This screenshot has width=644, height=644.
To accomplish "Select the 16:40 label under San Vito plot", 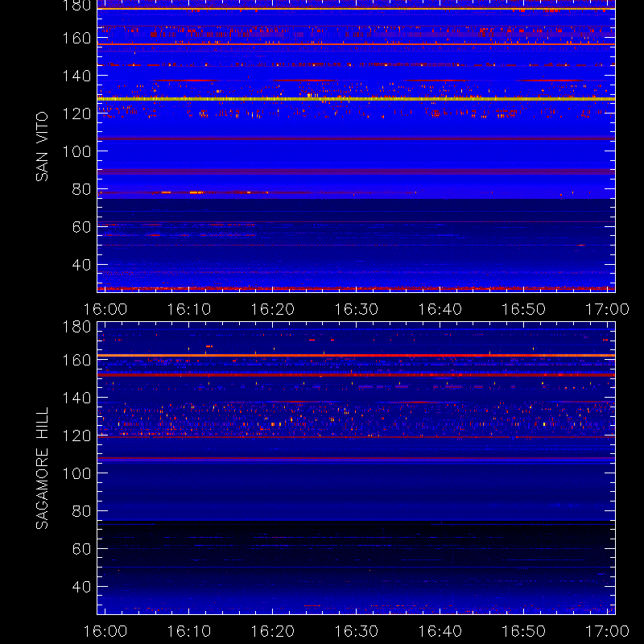I will tap(440, 309).
